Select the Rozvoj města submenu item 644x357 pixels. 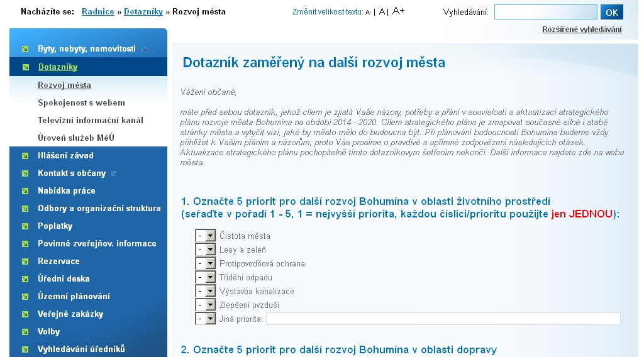[x=65, y=85]
